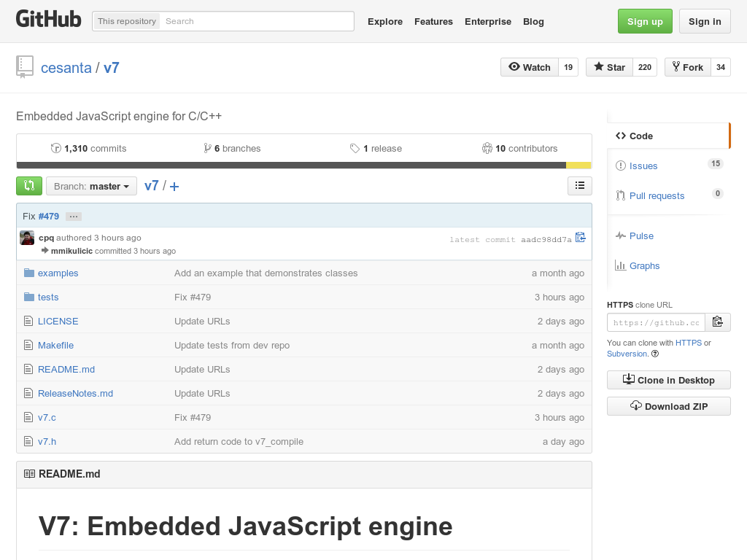747x560 pixels.
Task: Open the Enterprise menu item
Action: (488, 21)
